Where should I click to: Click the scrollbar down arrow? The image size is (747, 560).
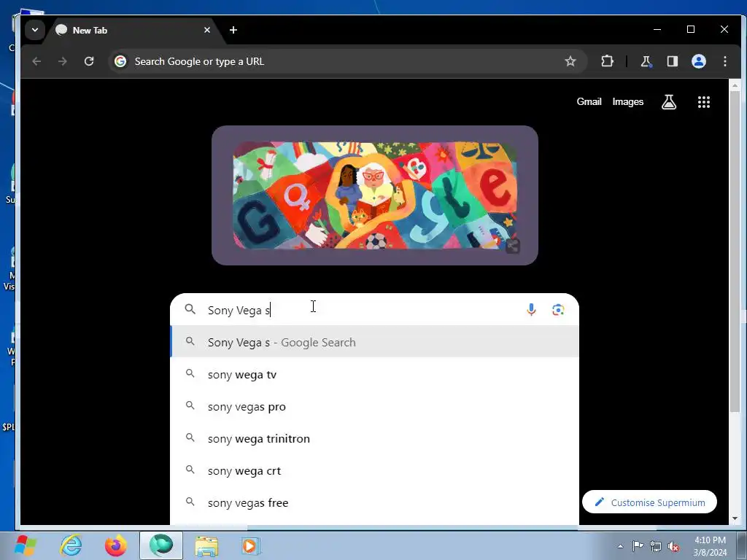735,518
